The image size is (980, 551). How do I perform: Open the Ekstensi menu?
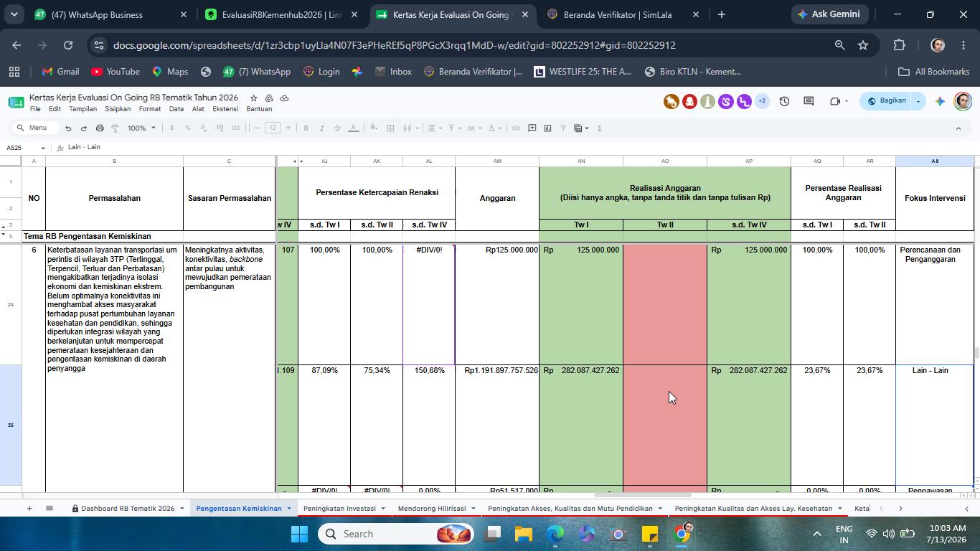225,109
